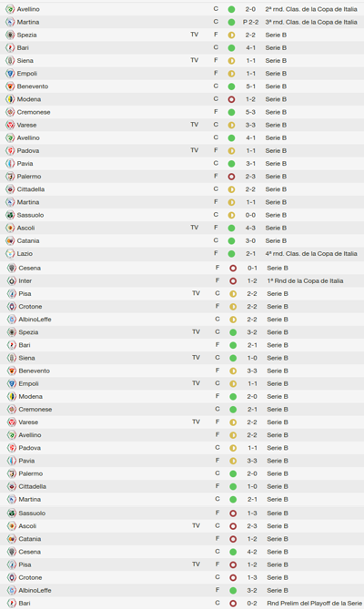Click the green win indicator on the Lazio row
Viewport: 364px width, 610px height.
(231, 254)
